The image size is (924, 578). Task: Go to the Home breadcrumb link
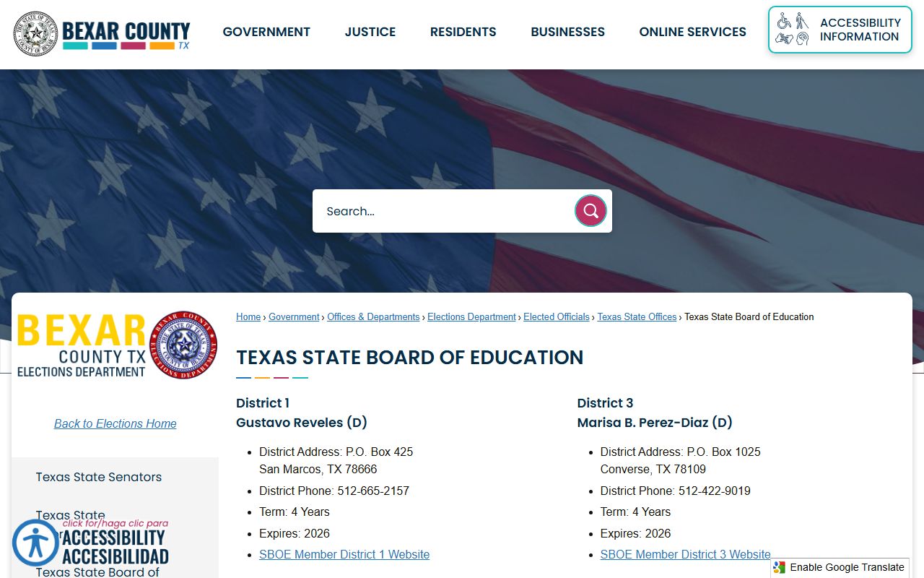tap(248, 317)
